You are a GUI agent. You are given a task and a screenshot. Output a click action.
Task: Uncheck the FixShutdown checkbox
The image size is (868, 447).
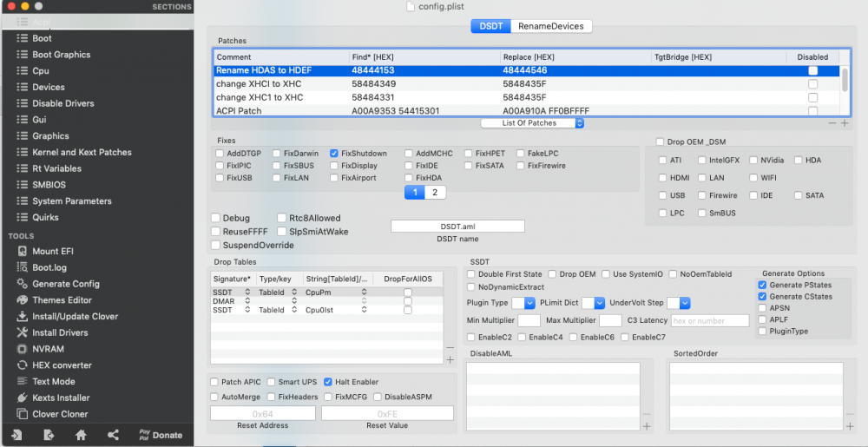pyautogui.click(x=334, y=154)
